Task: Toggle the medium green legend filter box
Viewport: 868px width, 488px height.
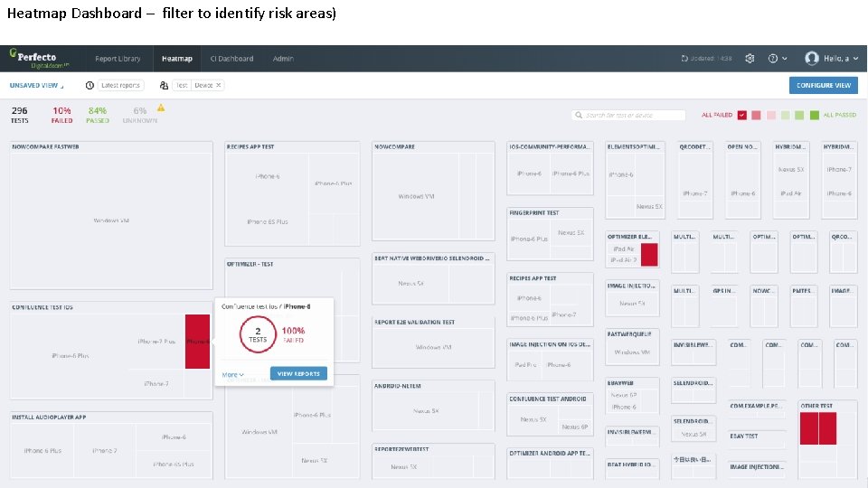Action: point(799,115)
